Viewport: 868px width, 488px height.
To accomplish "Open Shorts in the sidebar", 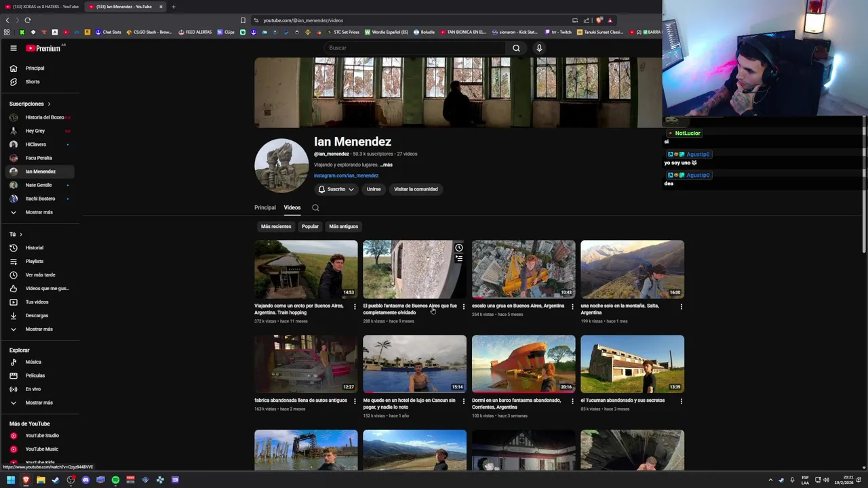I will click(x=40, y=82).
